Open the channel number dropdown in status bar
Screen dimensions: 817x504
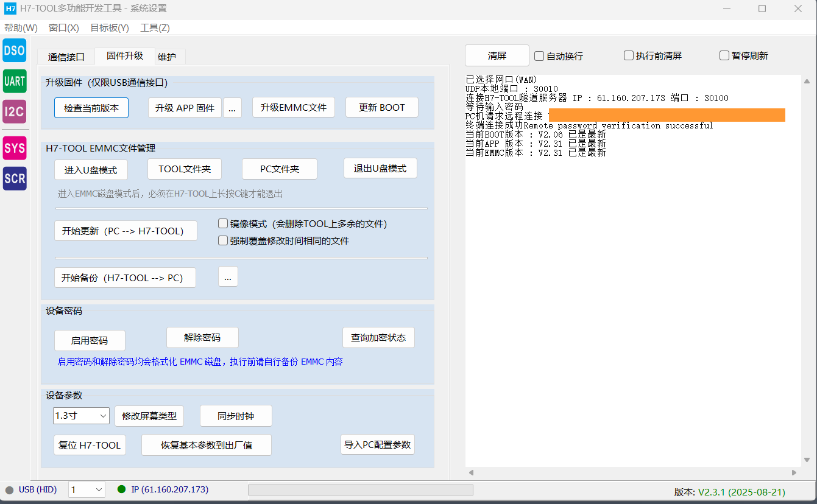86,489
